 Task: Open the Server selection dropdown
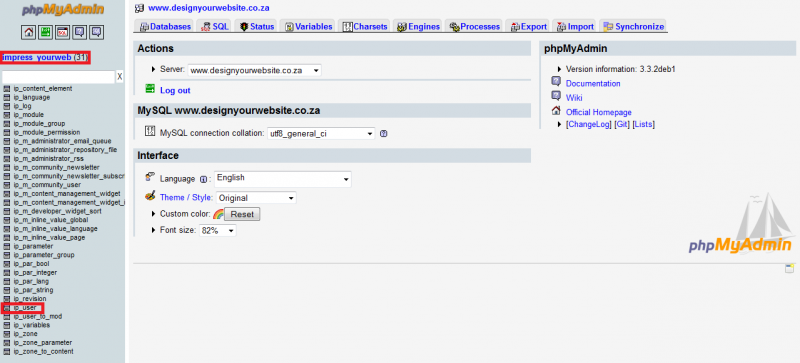(x=255, y=70)
